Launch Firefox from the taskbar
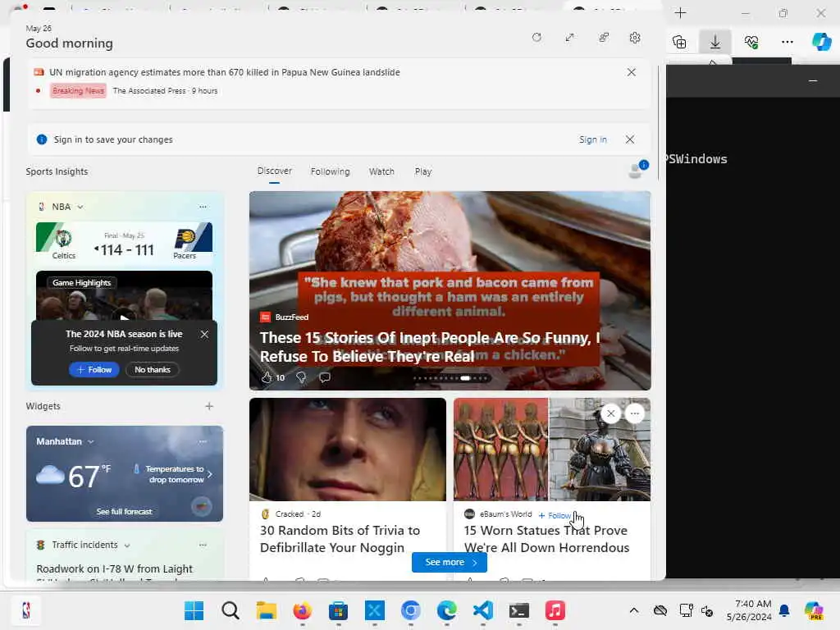The width and height of the screenshot is (840, 630). (303, 610)
